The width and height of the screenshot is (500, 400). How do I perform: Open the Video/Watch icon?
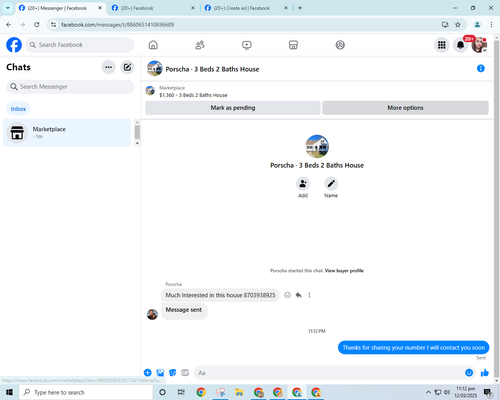[247, 45]
